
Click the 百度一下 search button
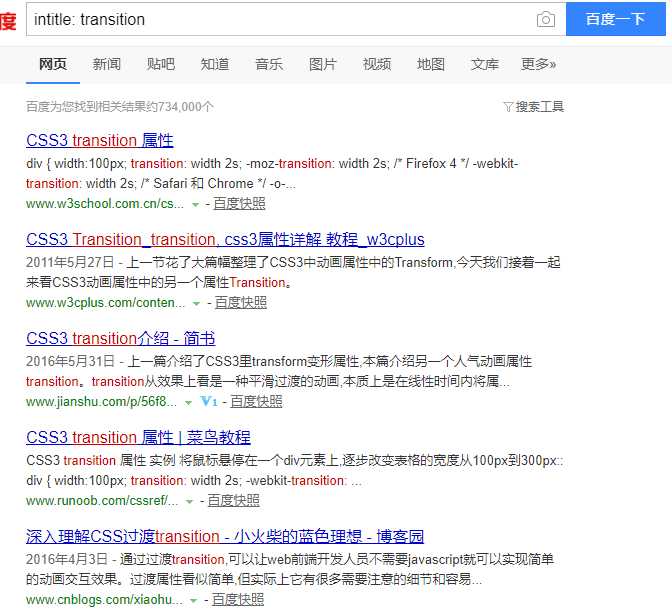[615, 19]
